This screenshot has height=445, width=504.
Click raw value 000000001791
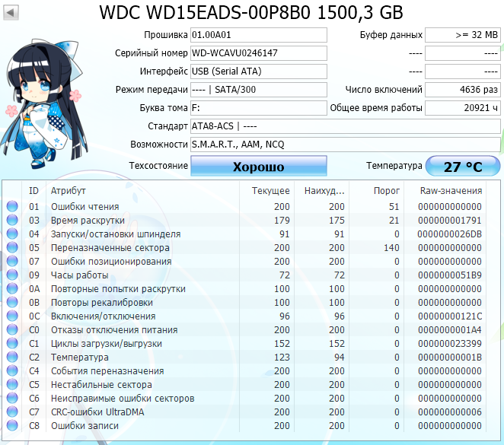tap(450, 221)
